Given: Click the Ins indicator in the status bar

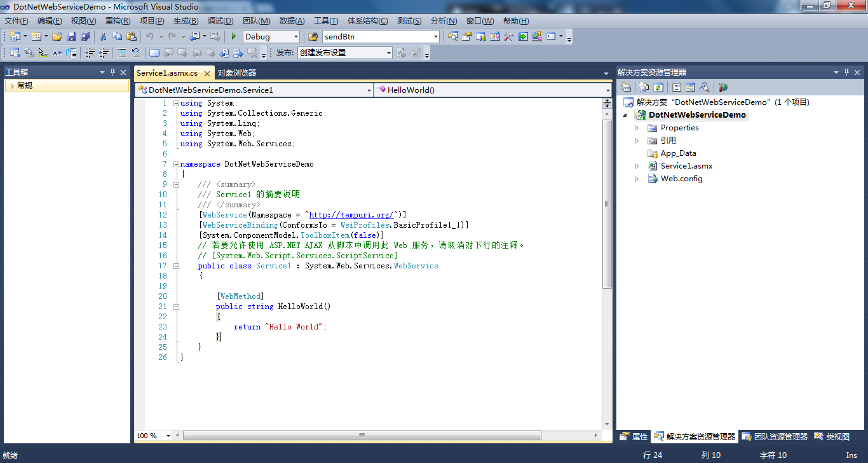Looking at the screenshot, I should [851, 455].
